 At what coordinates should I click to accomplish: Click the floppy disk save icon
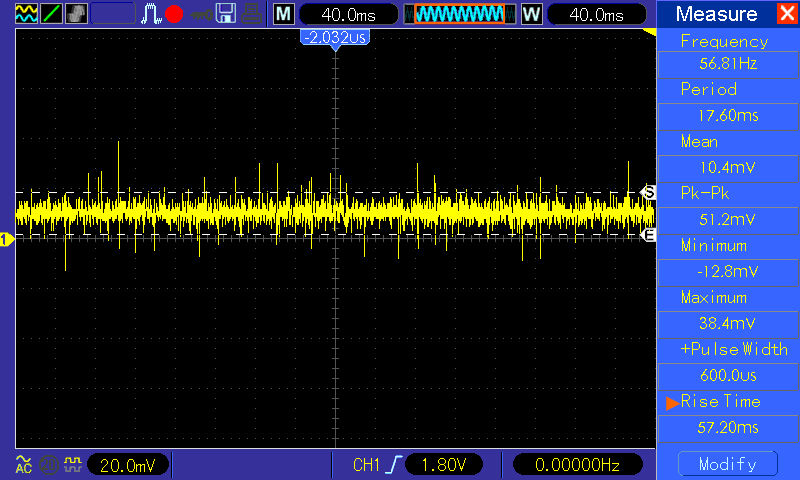(227, 14)
